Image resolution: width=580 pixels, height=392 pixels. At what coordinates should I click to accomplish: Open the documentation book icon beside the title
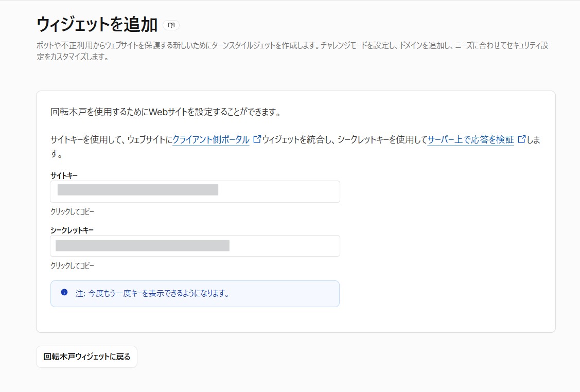coord(171,25)
